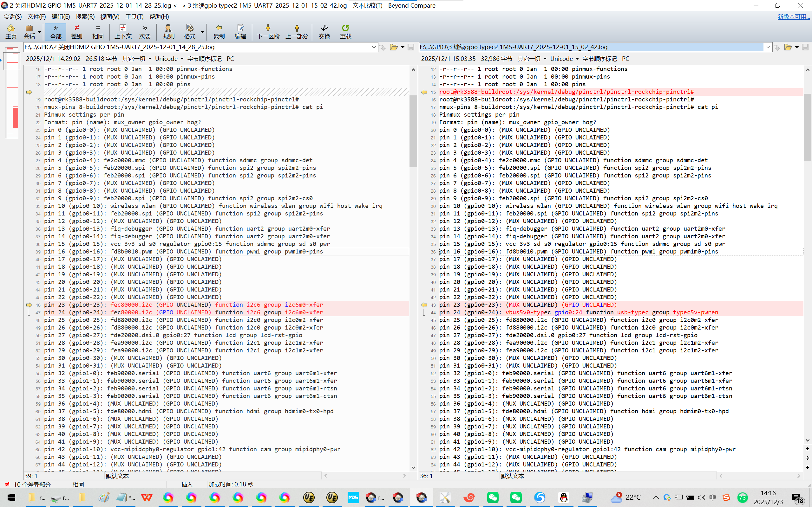
Task: Open the right pane's folder browse icon
Action: [x=788, y=47]
